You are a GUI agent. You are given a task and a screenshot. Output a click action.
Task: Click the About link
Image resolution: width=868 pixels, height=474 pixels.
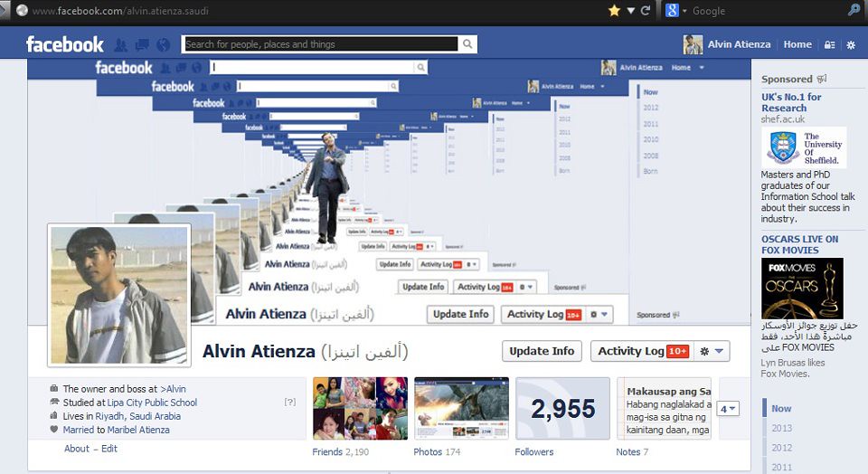coord(76,449)
